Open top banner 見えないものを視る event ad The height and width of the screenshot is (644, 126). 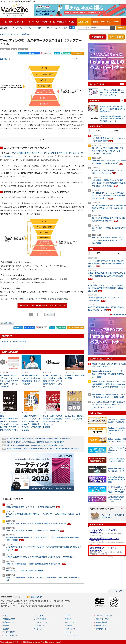tap(80, 10)
